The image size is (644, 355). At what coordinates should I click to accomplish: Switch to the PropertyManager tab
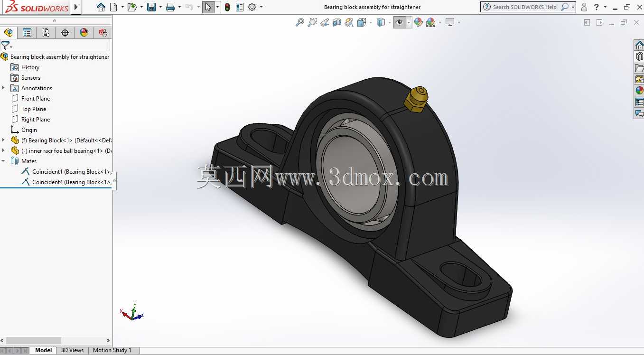27,33
